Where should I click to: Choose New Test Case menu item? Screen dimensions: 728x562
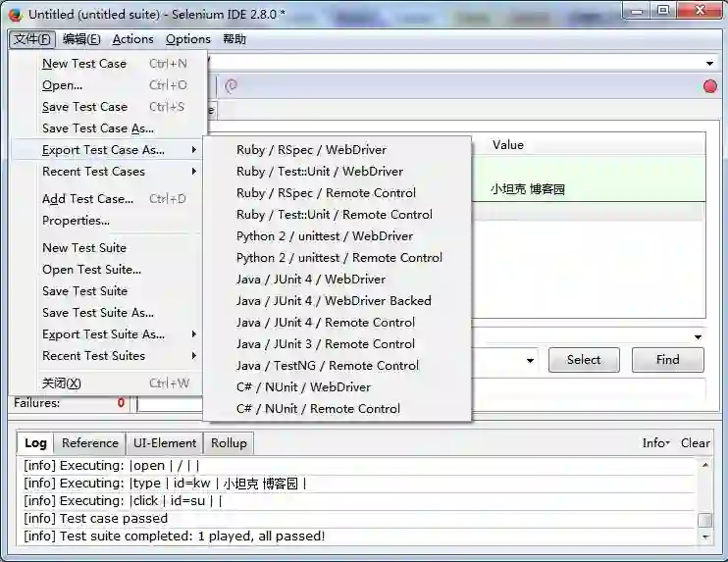(x=108, y=64)
